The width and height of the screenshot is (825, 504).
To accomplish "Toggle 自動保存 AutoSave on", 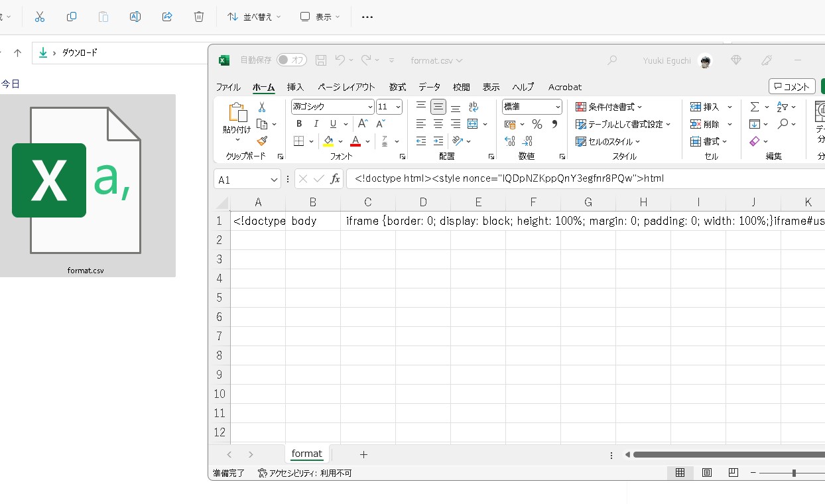I will point(290,60).
